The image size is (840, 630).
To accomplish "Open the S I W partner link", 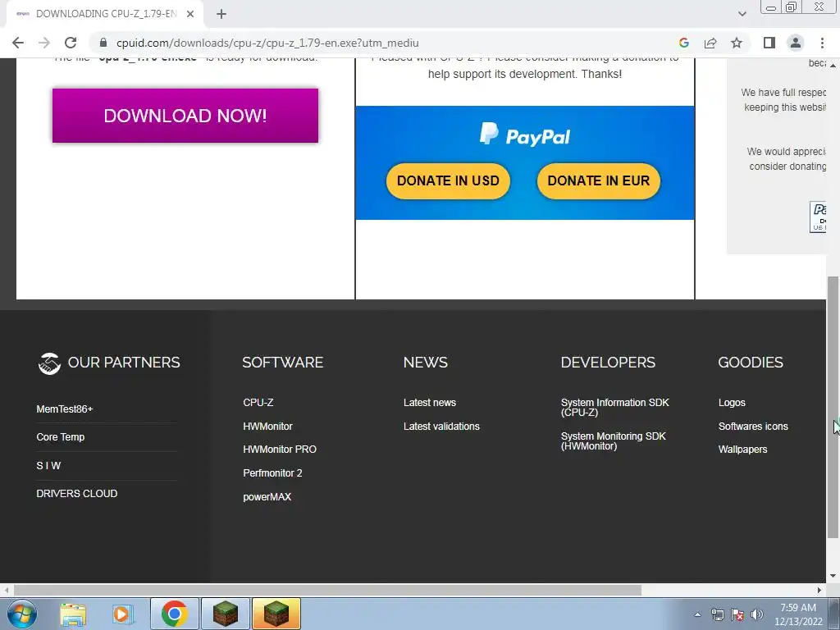I will pos(48,466).
